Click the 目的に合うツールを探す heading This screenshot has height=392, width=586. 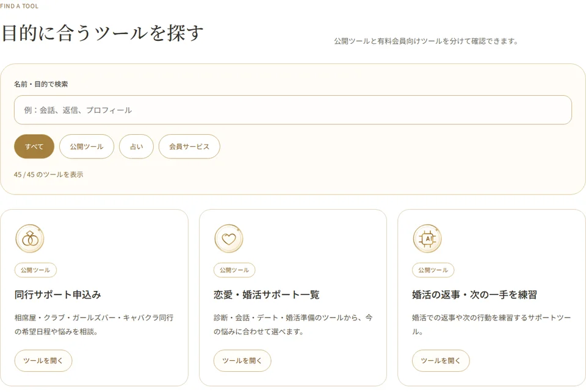103,33
